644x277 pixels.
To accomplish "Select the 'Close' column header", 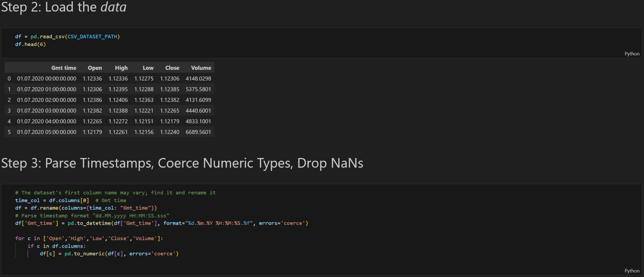I will click(x=172, y=68).
